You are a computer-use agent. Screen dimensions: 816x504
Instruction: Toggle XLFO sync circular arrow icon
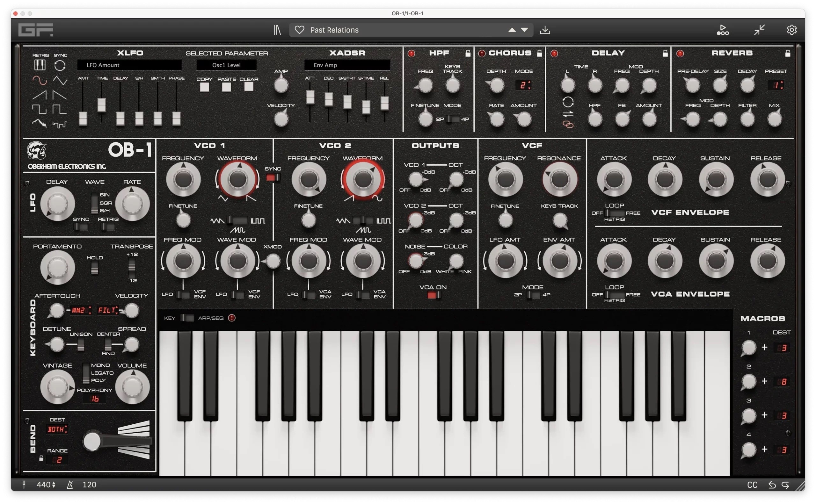click(60, 65)
